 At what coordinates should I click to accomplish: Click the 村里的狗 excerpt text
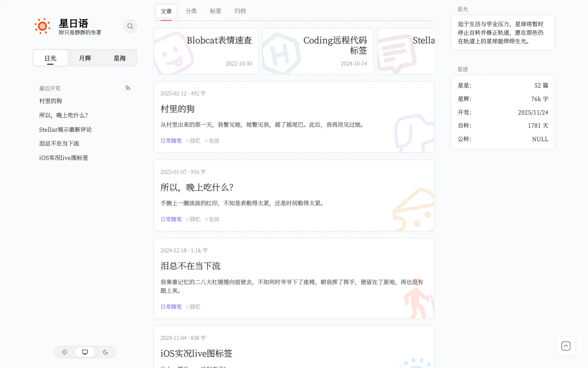[x=263, y=125]
